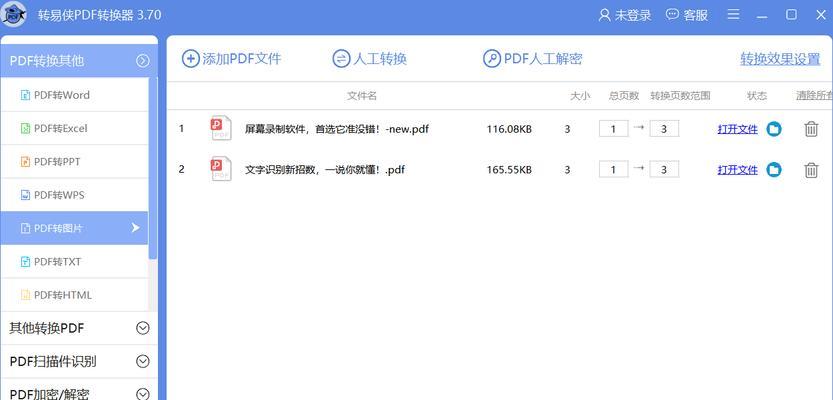Click 添加PDF文件 button label
This screenshot has width=833, height=400.
point(242,59)
